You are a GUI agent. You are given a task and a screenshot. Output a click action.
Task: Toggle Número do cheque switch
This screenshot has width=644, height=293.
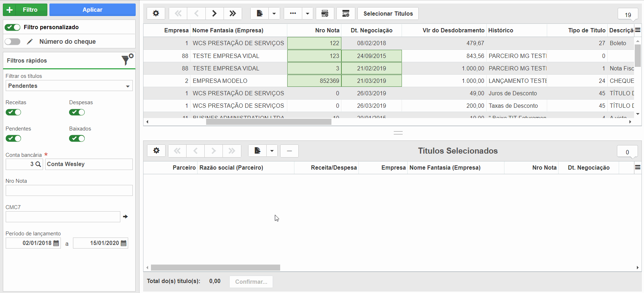(12, 42)
